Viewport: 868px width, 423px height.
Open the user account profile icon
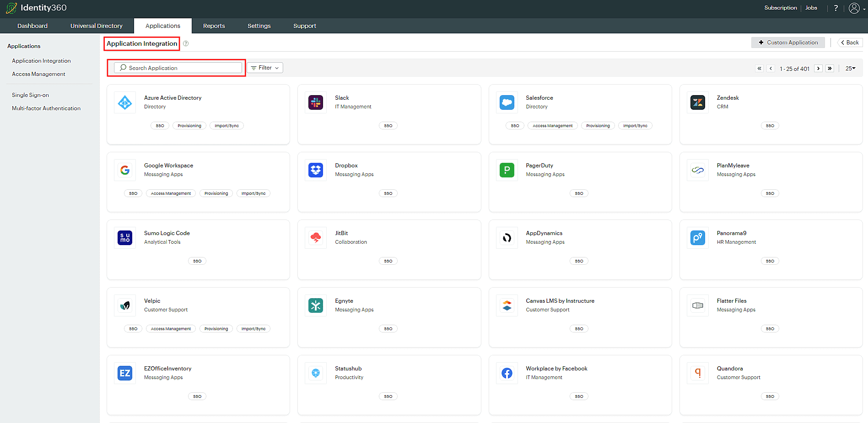point(854,8)
